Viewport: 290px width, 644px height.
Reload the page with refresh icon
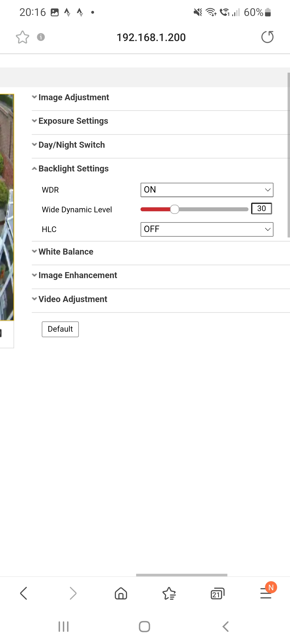click(x=267, y=37)
